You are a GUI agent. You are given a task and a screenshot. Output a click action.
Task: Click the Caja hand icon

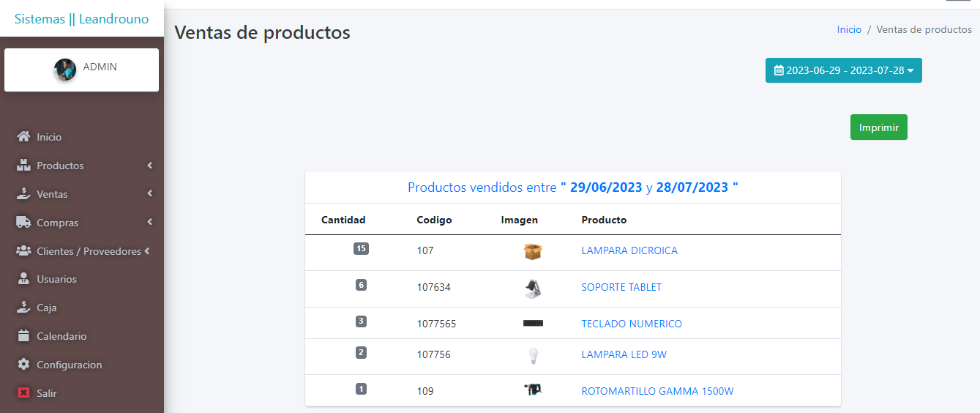23,308
